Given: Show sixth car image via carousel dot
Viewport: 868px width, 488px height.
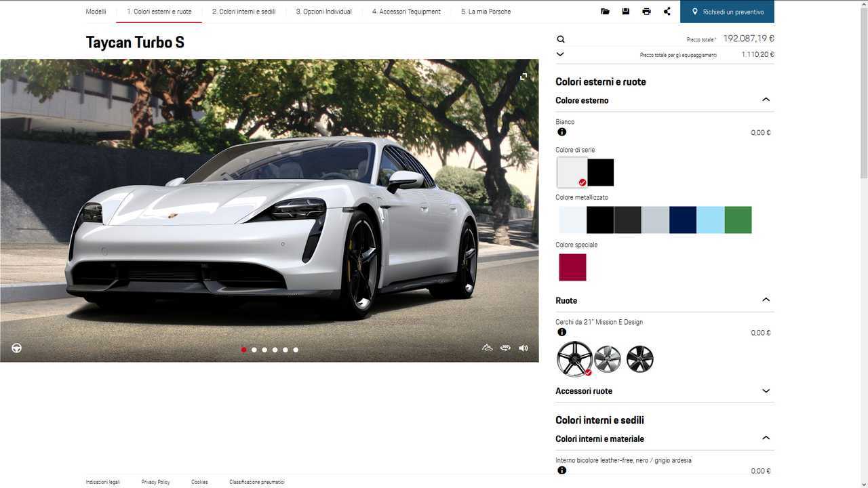Looking at the screenshot, I should click(x=296, y=350).
